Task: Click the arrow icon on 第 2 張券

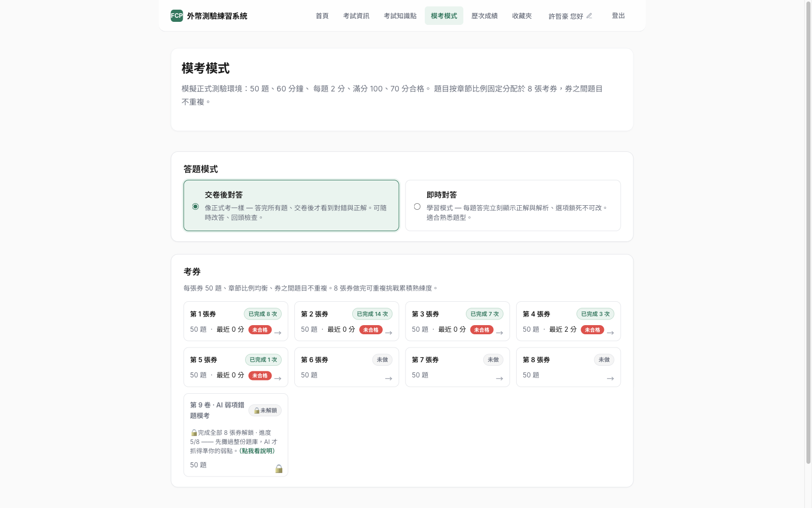Action: 389,333
